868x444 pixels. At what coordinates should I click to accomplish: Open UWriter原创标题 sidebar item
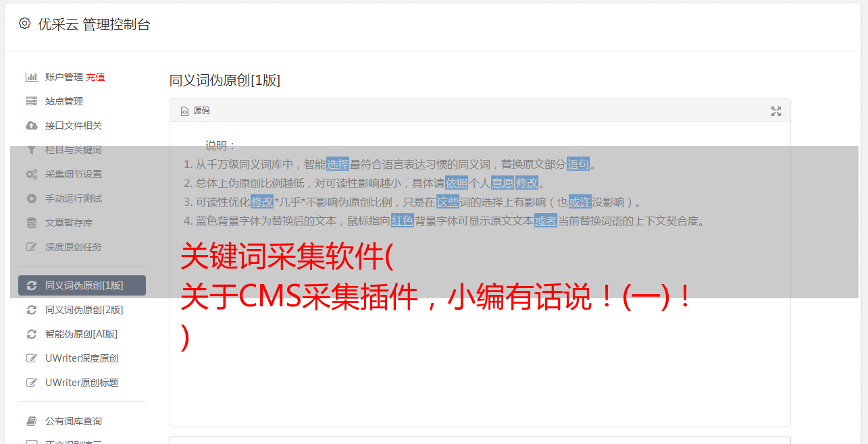point(82,383)
